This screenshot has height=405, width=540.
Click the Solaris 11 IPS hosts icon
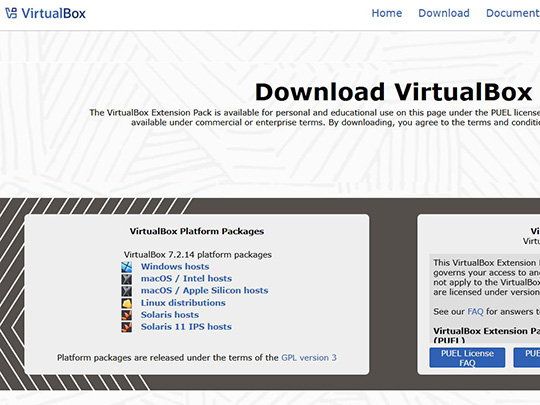126,327
